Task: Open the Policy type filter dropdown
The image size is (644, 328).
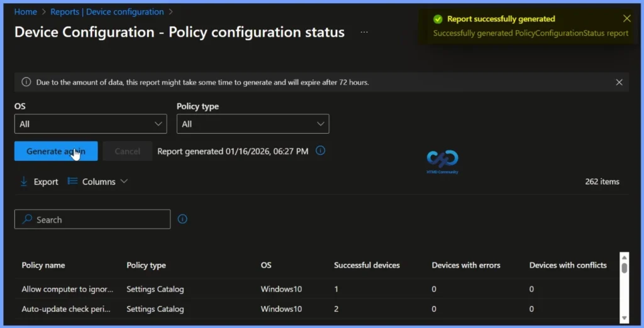Action: tap(253, 124)
